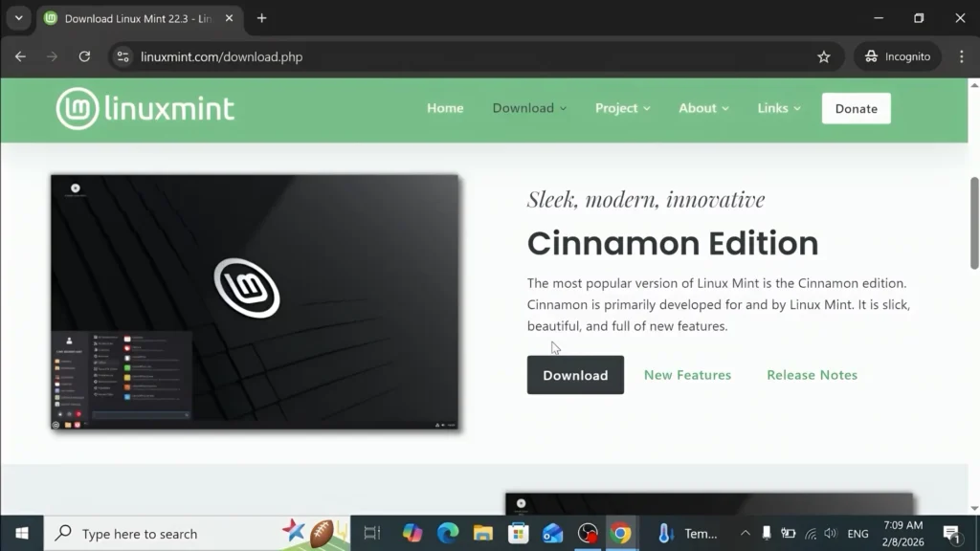Image resolution: width=980 pixels, height=551 pixels.
Task: Expand the About navigation menu
Action: pos(703,108)
